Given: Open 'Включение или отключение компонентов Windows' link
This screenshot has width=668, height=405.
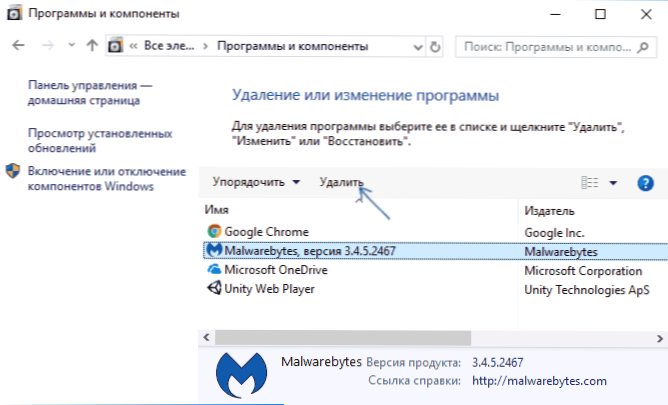Looking at the screenshot, I should click(107, 179).
